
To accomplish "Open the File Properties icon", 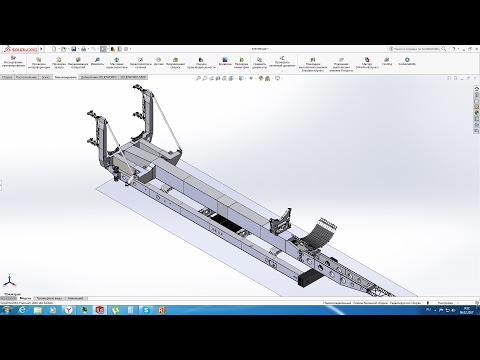I will tap(119, 49).
